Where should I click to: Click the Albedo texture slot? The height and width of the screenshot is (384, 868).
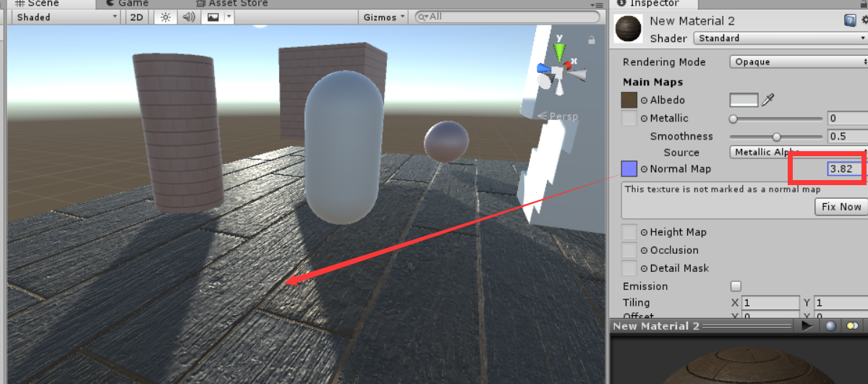coord(629,101)
